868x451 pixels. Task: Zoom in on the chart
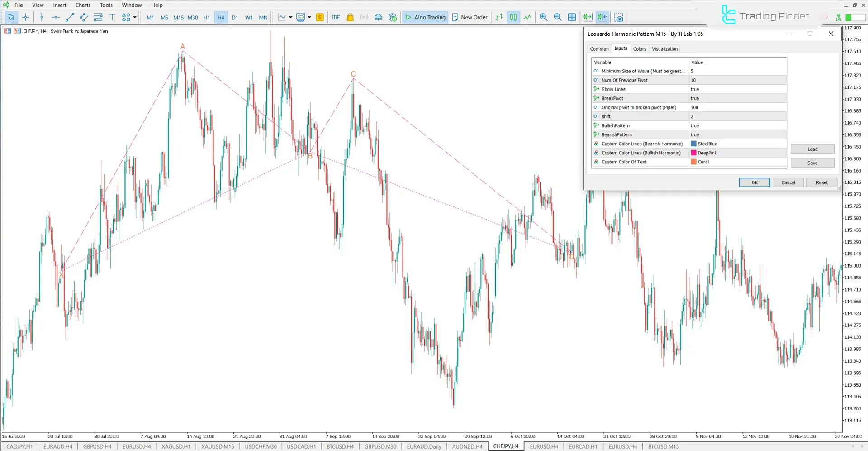coord(543,17)
